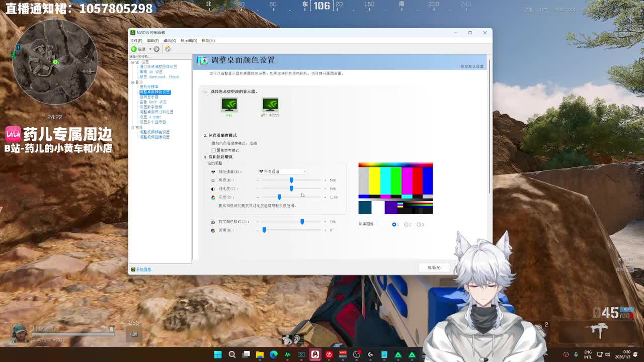Open Voice Meeter taskbar icon
Image resolution: width=644 pixels, height=362 pixels.
tap(343, 354)
